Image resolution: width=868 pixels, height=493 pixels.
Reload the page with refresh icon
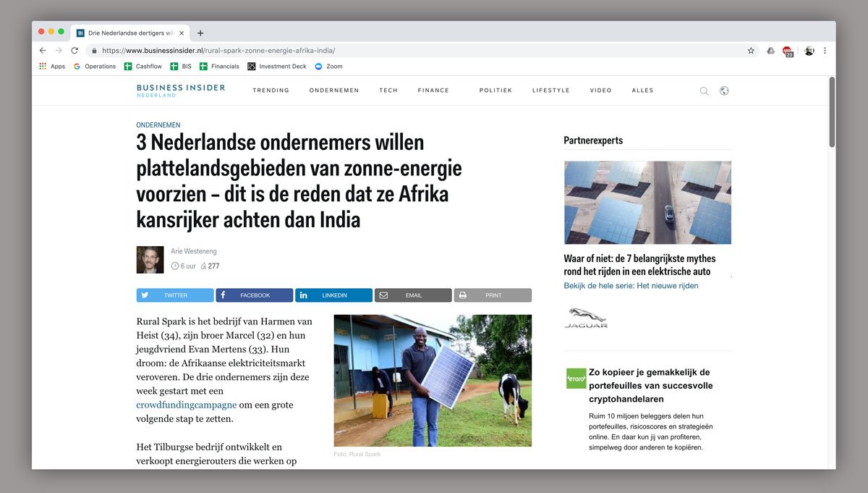coord(75,51)
